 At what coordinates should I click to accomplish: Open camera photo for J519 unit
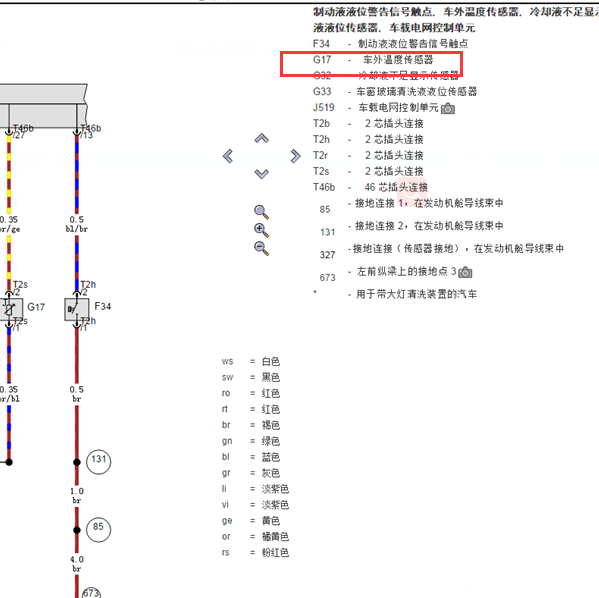[448, 109]
